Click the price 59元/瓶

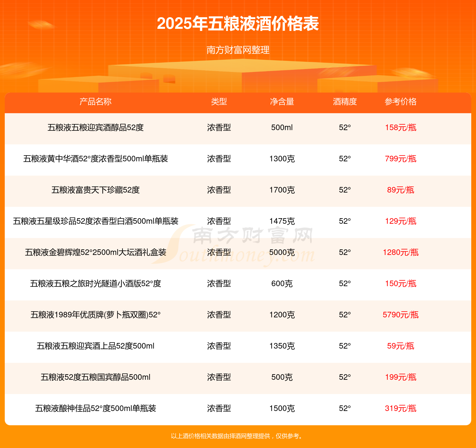[x=401, y=346]
